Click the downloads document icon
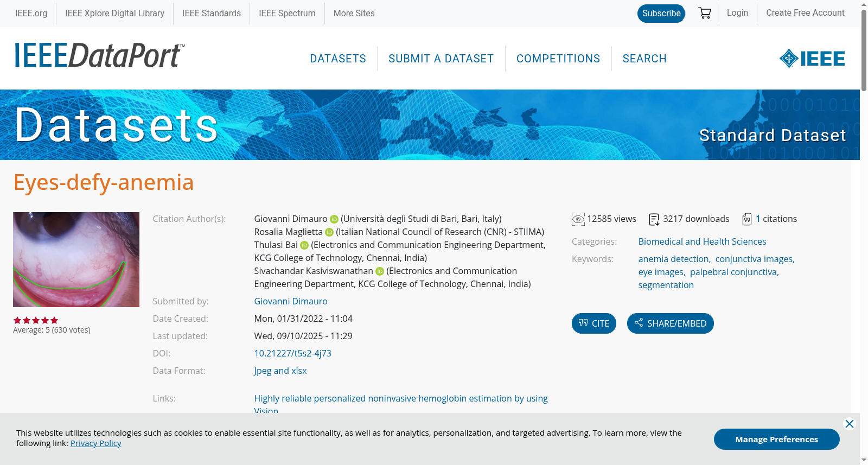Screen dimensions: 868x465 tap(654, 219)
